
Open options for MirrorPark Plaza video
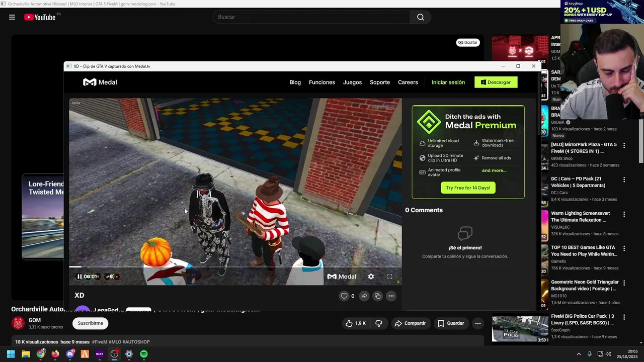click(x=624, y=145)
